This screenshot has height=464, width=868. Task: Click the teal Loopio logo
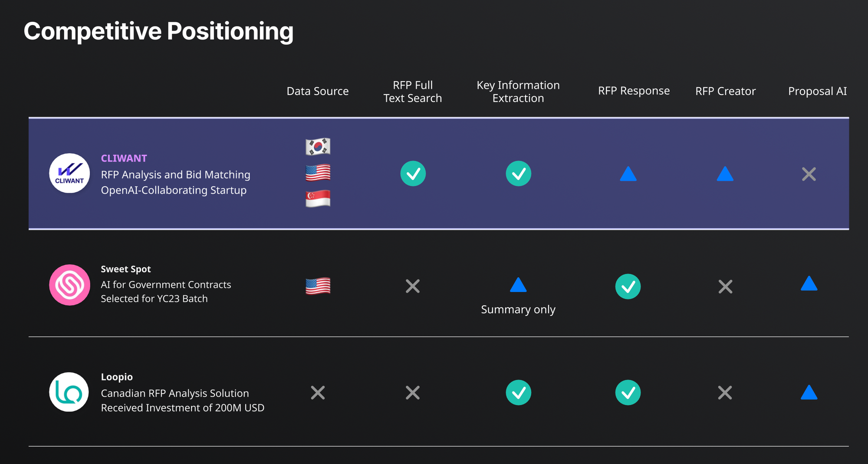pyautogui.click(x=69, y=392)
